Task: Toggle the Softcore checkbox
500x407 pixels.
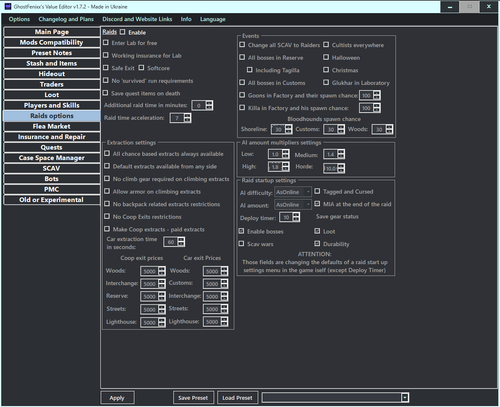Action: click(141, 68)
